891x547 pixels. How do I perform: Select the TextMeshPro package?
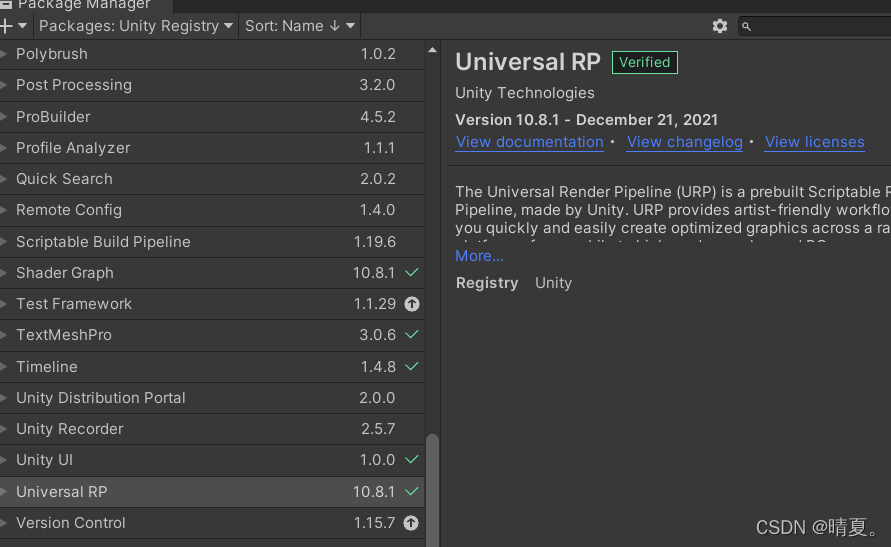[212, 335]
